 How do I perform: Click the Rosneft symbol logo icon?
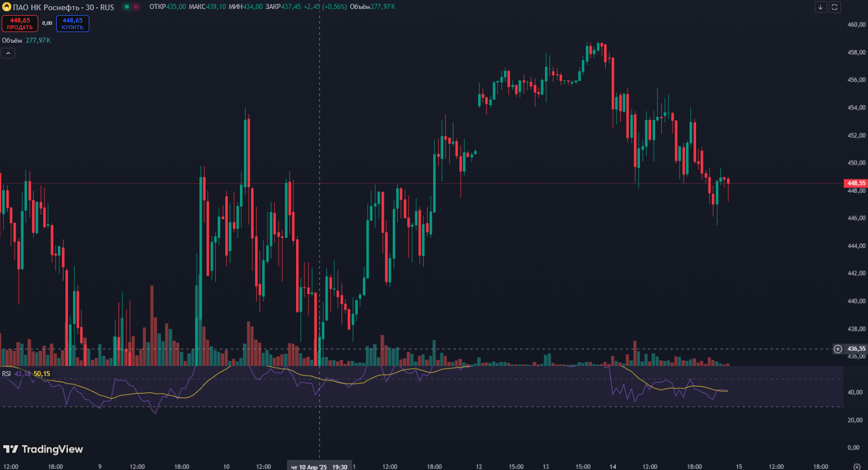(7, 7)
